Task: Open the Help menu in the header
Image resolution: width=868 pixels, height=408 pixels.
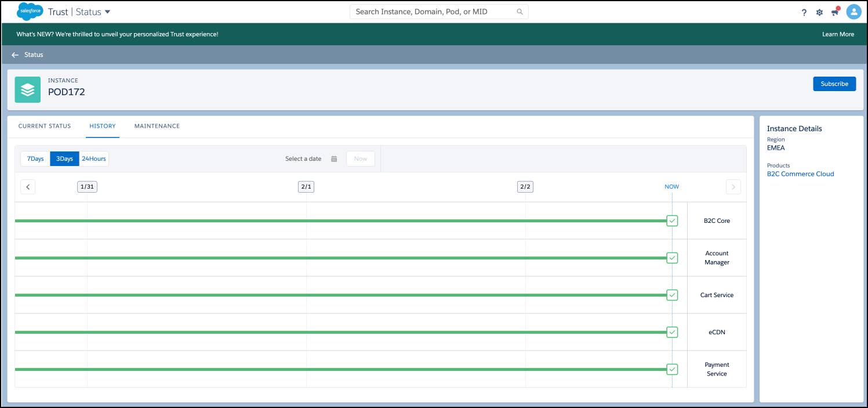Action: pyautogui.click(x=804, y=12)
